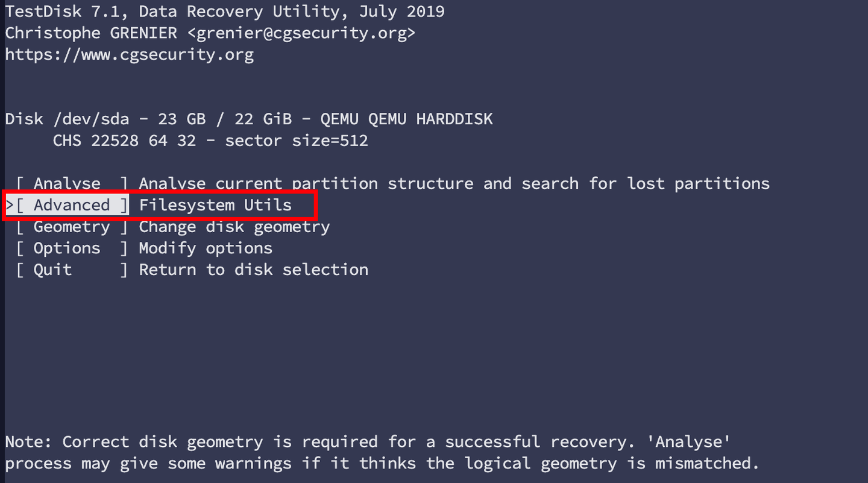Click the 'Return to disk selection' text
The image size is (868, 483).
pos(253,270)
